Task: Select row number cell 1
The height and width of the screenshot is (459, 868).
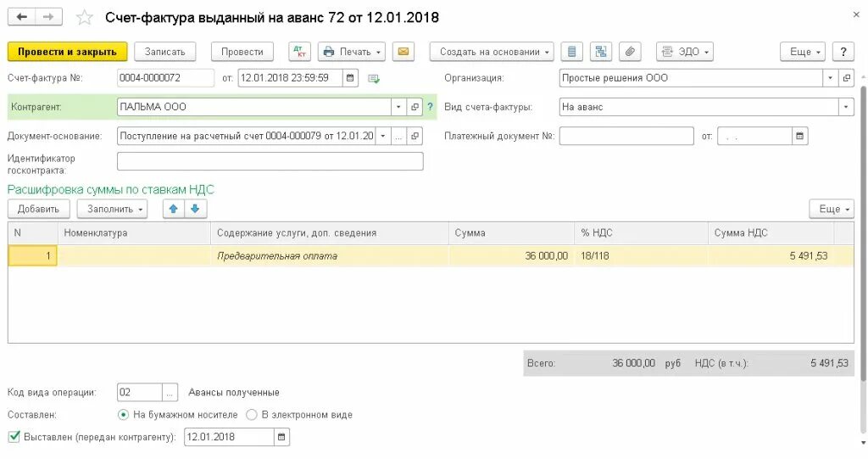Action: [x=33, y=255]
